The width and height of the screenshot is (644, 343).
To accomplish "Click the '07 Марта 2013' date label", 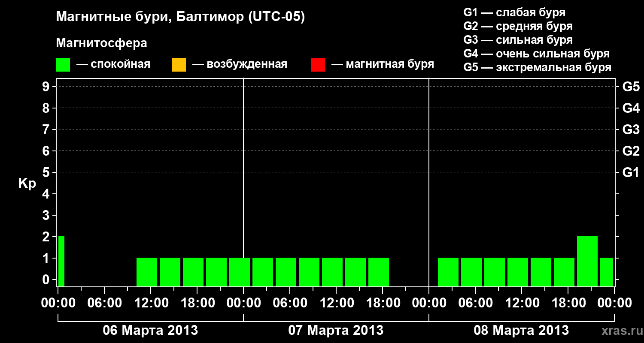I will (x=336, y=330).
